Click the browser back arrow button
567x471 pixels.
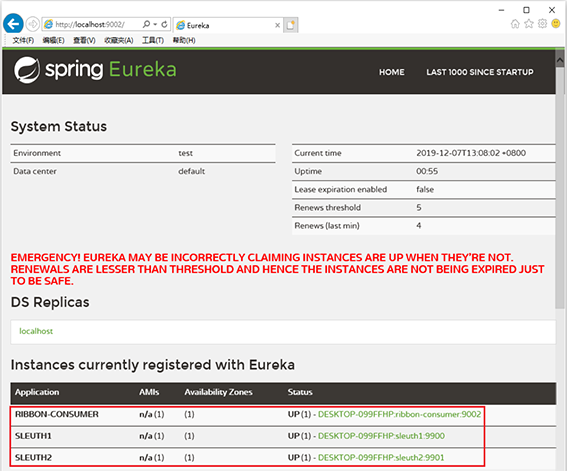[13, 24]
